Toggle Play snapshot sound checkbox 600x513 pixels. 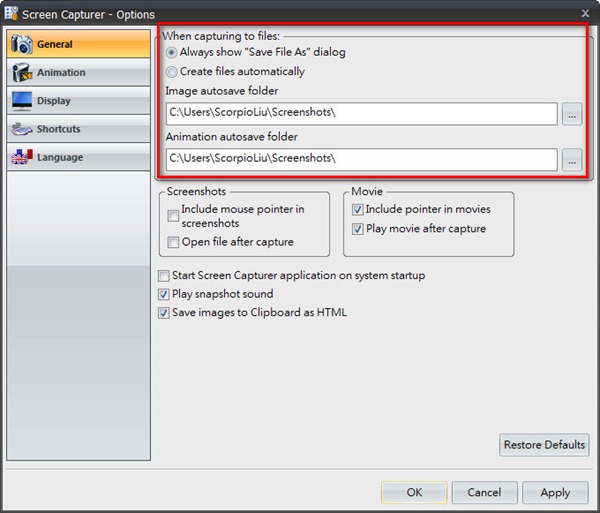164,294
